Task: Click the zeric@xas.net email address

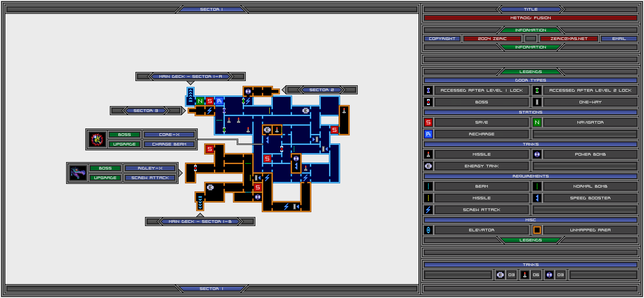Action: tap(568, 39)
